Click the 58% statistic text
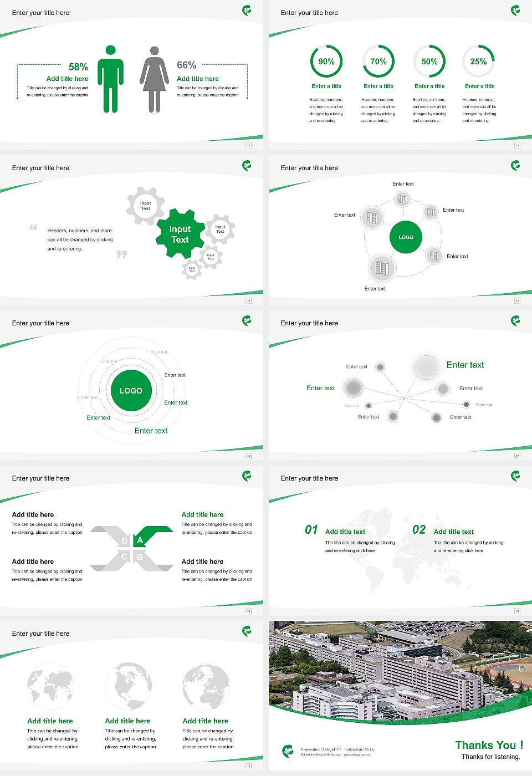Image resolution: width=532 pixels, height=776 pixels. pyautogui.click(x=78, y=67)
